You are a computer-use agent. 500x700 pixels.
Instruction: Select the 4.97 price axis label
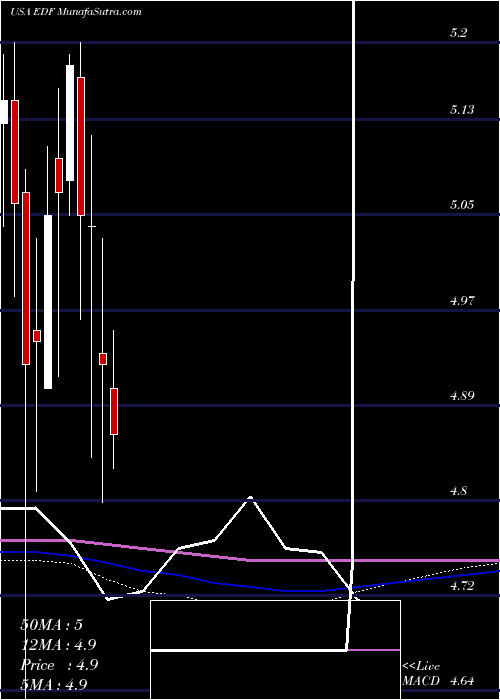point(462,300)
